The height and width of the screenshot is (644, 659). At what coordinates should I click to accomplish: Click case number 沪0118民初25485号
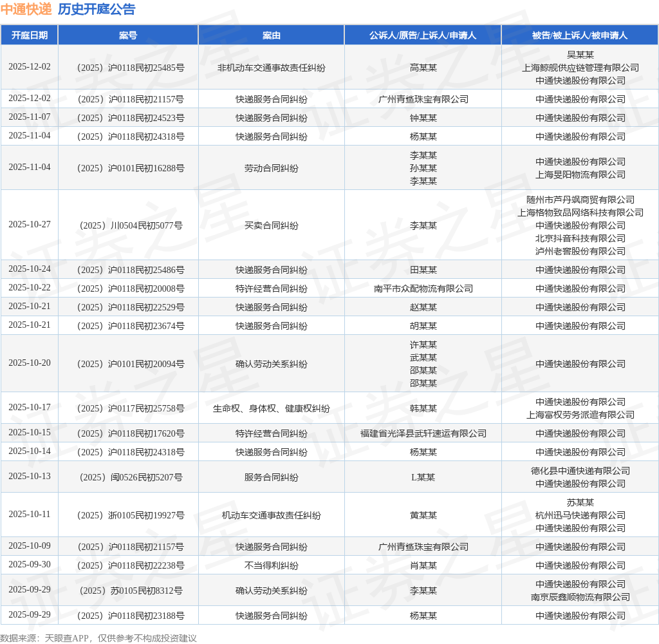[131, 68]
